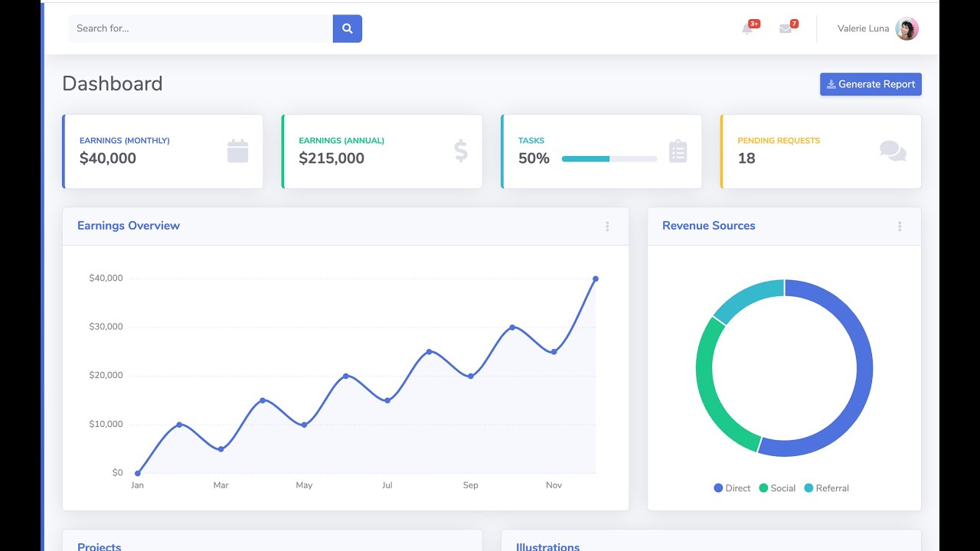The image size is (980, 551).
Task: Click the calendar icon on monthly earnings
Action: pyautogui.click(x=238, y=151)
